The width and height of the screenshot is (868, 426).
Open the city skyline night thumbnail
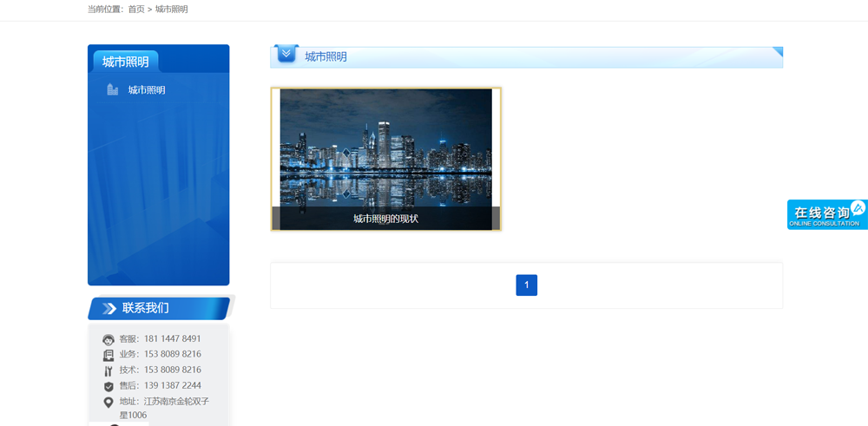(385, 147)
